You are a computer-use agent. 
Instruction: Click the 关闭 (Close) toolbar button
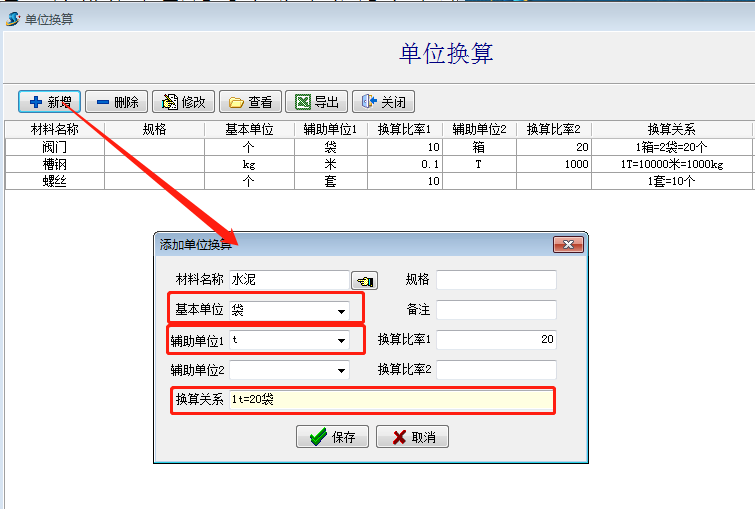coord(383,102)
